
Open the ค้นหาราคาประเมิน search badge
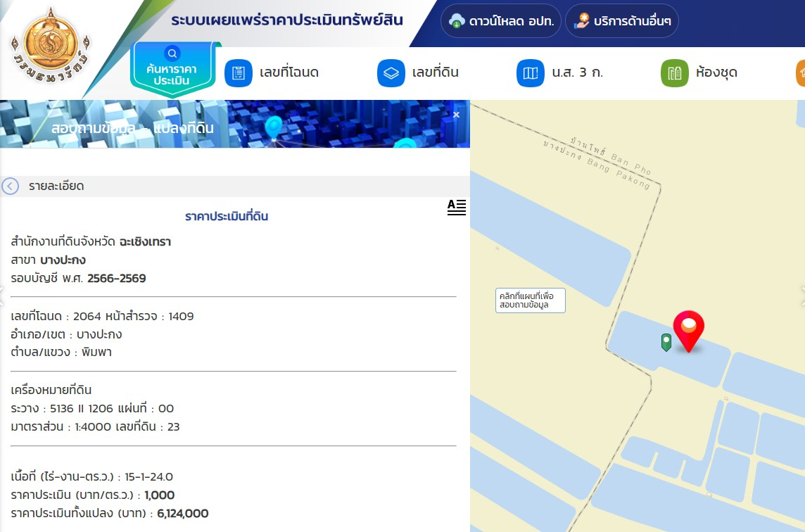click(x=172, y=69)
